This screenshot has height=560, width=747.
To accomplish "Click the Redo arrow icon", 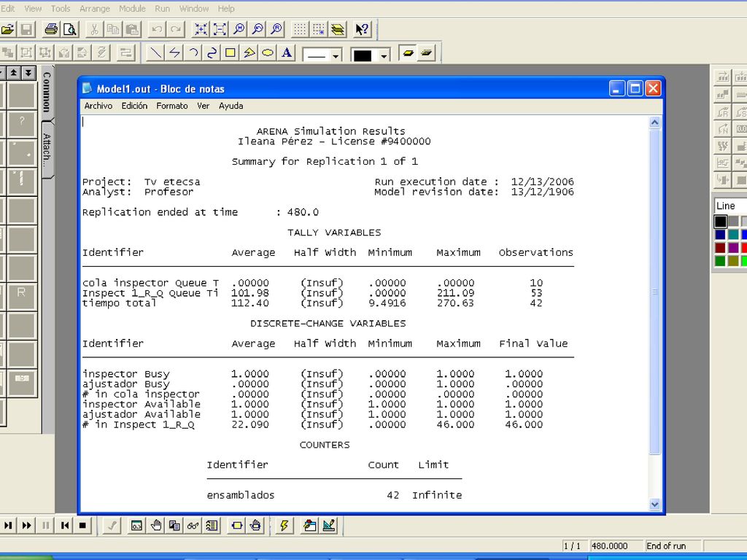I will pos(175,29).
